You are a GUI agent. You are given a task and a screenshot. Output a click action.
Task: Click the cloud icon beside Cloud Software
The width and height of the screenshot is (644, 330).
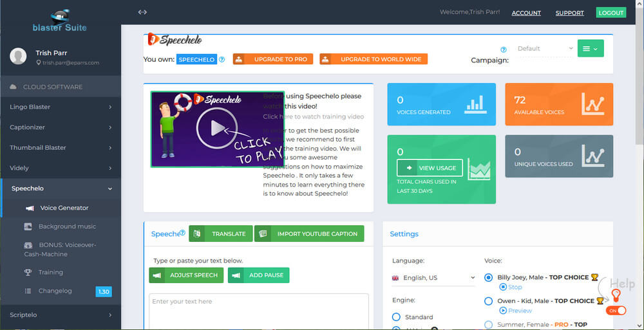click(14, 87)
